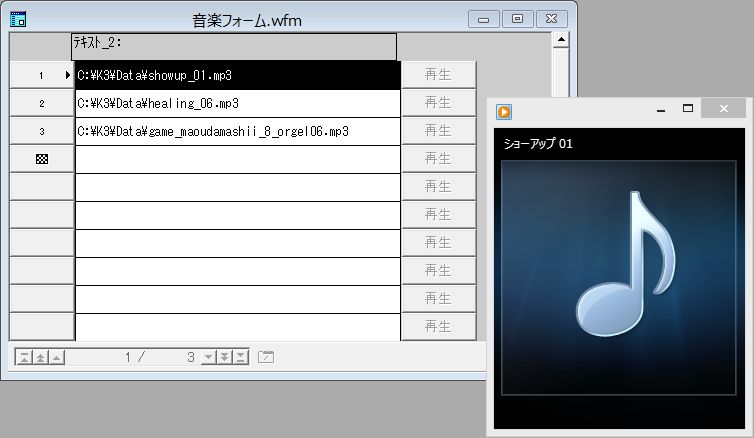This screenshot has height=438, width=754.
Task: Click the empty field below the orgel06 row
Action: 237,159
